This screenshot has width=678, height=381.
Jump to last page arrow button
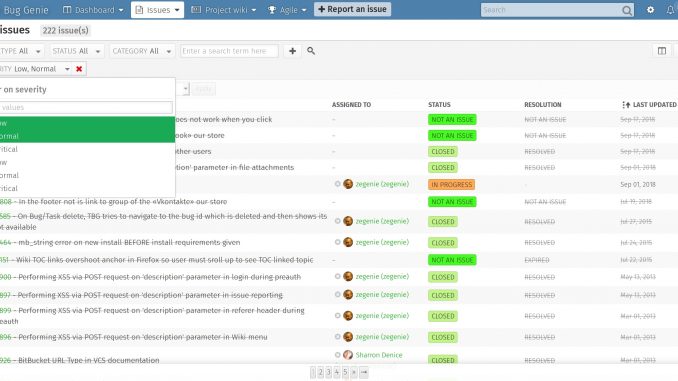tap(364, 372)
